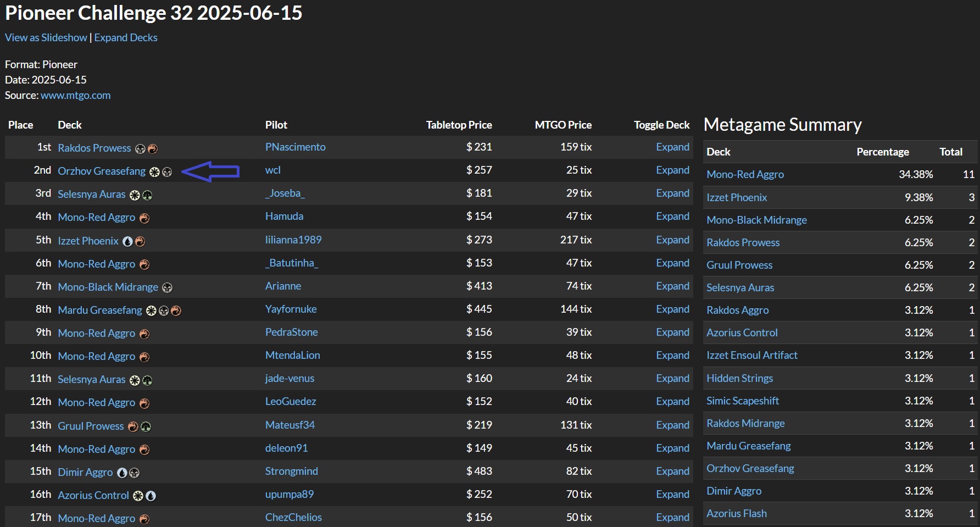
Task: Click red mana icon beside 17th Mono-Red Aggro
Action: click(x=144, y=519)
